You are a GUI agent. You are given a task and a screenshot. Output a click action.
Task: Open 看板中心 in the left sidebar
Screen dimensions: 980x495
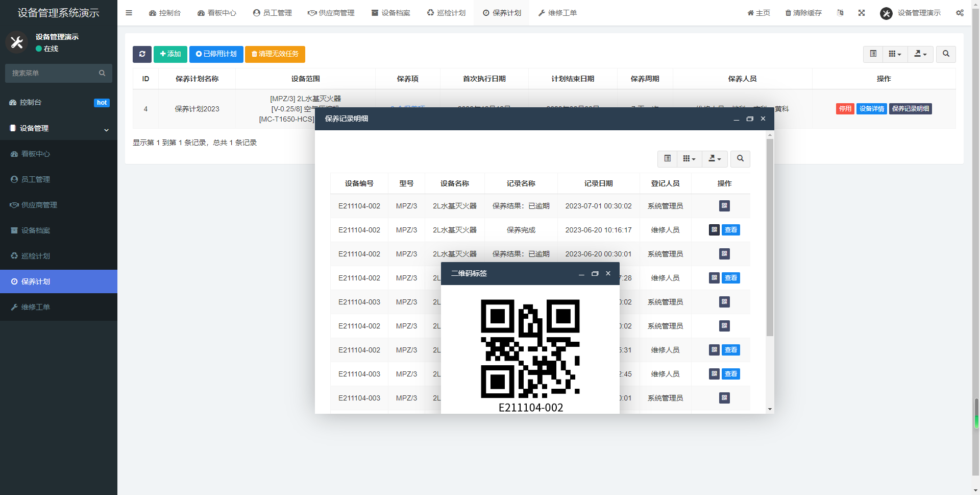point(59,154)
